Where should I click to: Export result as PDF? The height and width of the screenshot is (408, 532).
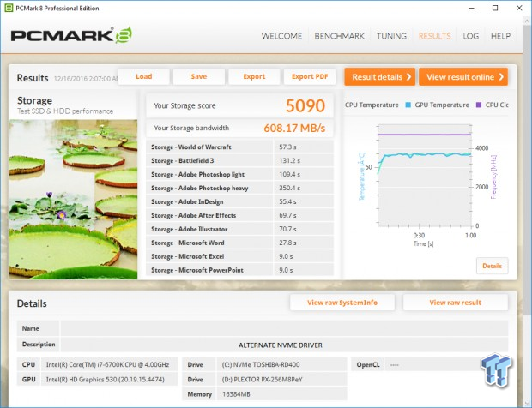310,76
